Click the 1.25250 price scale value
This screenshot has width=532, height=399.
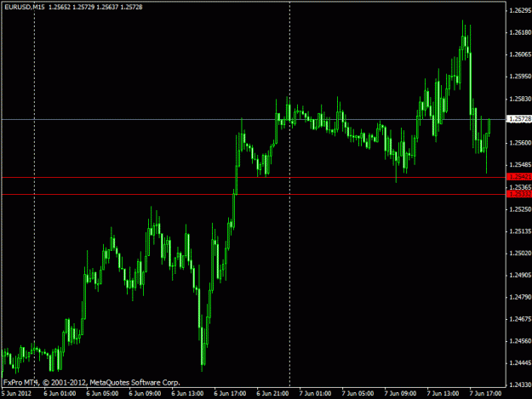[520, 209]
